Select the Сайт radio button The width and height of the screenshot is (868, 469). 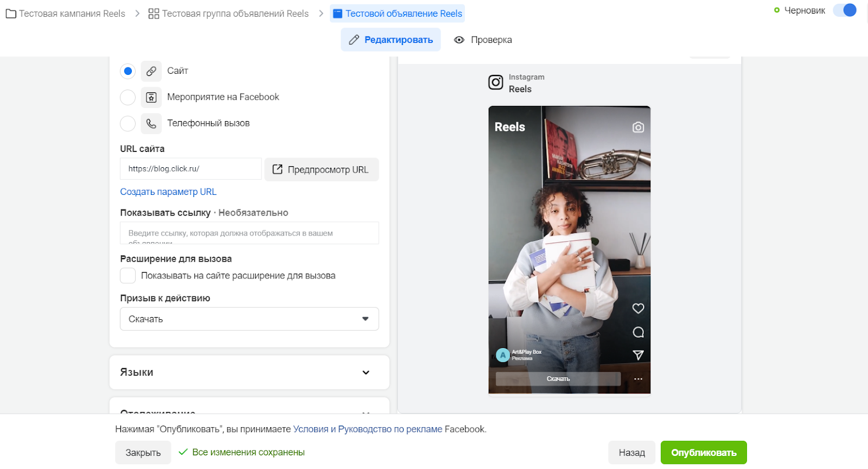click(x=127, y=71)
